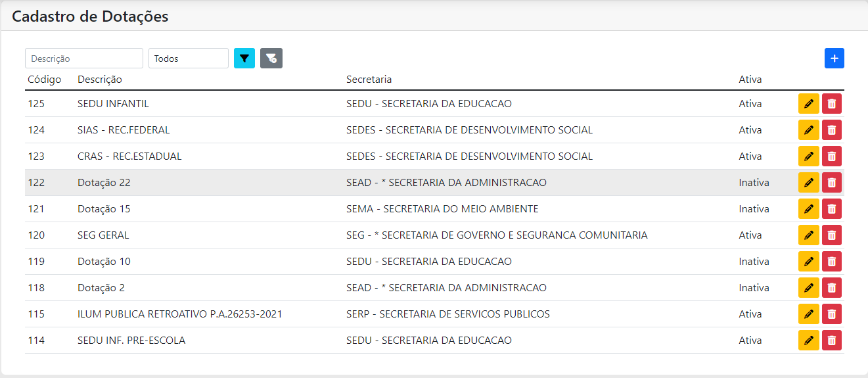This screenshot has width=868, height=378.
Task: Click the Código column header
Action: [45, 80]
